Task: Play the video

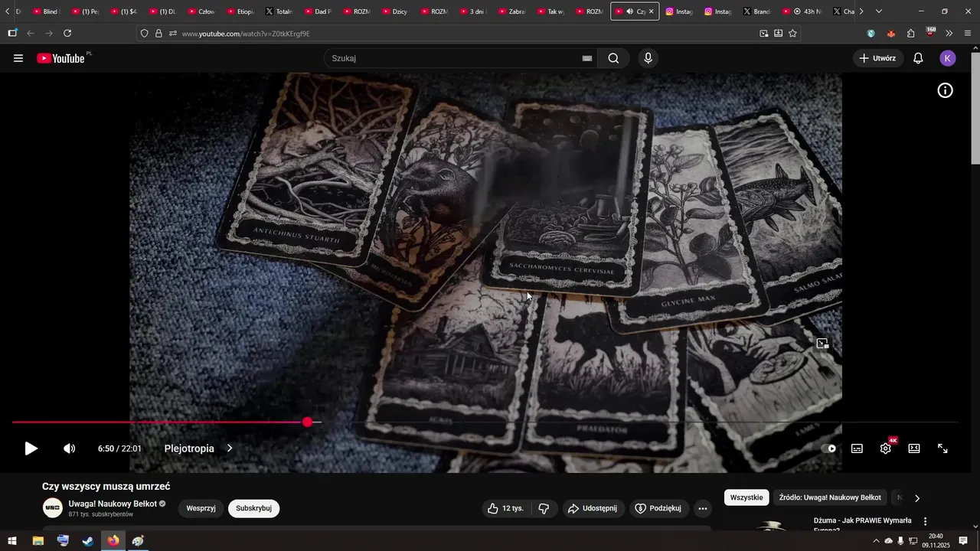Action: click(x=31, y=448)
